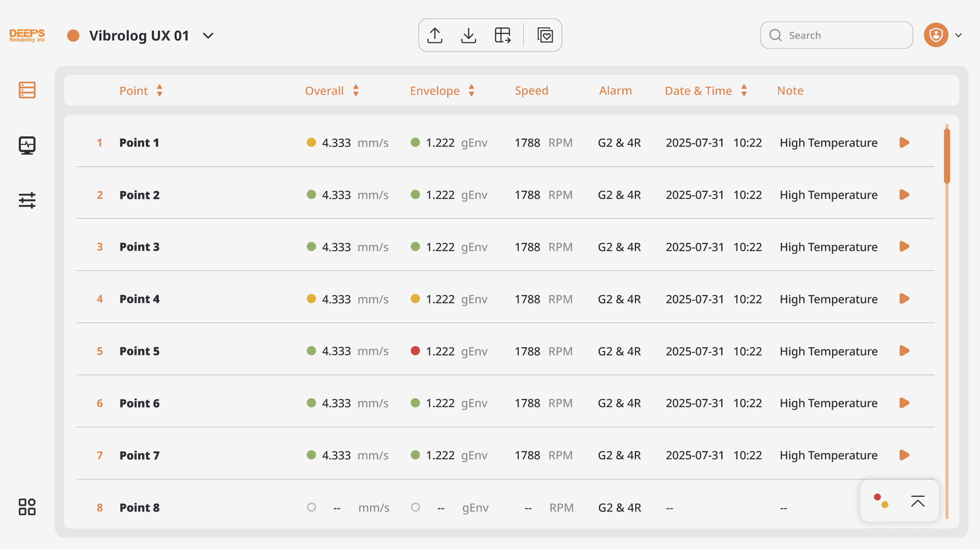Sort by the Date & Time column
This screenshot has width=980, height=549.
coord(744,91)
